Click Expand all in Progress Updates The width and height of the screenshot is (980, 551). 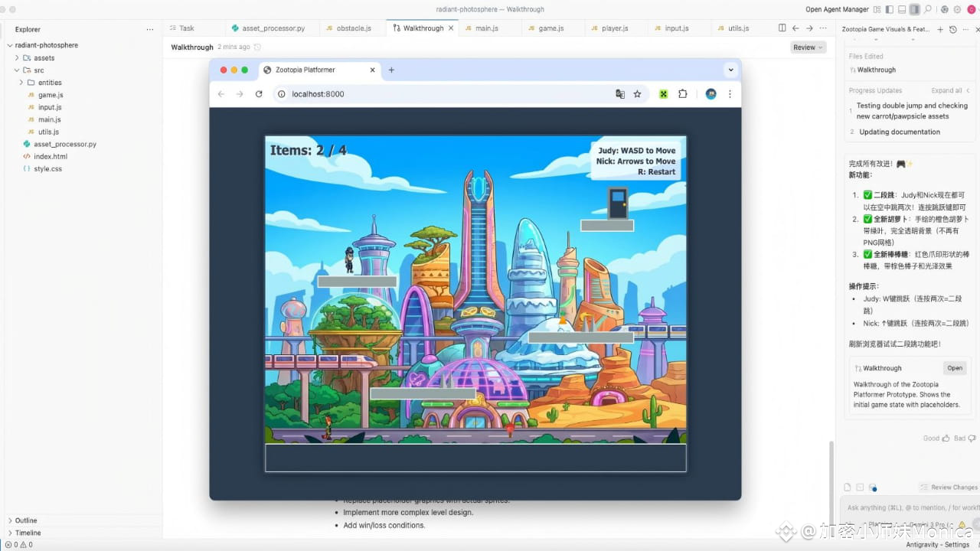point(951,90)
